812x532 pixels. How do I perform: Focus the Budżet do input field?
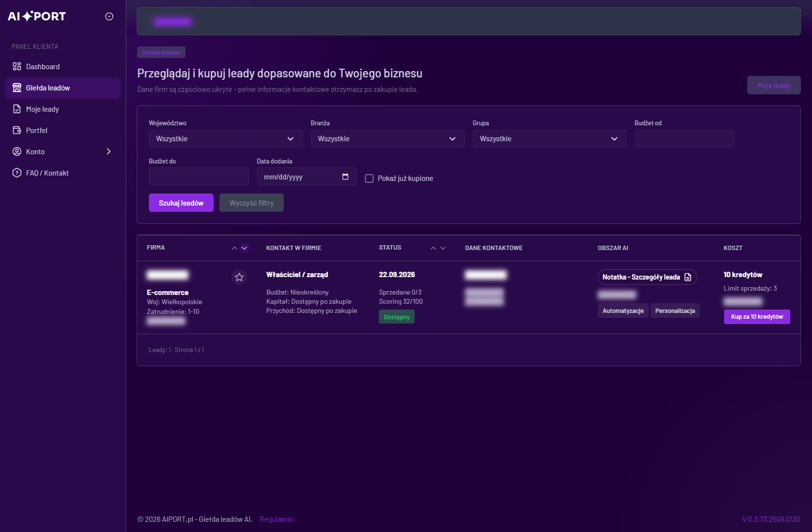click(199, 177)
